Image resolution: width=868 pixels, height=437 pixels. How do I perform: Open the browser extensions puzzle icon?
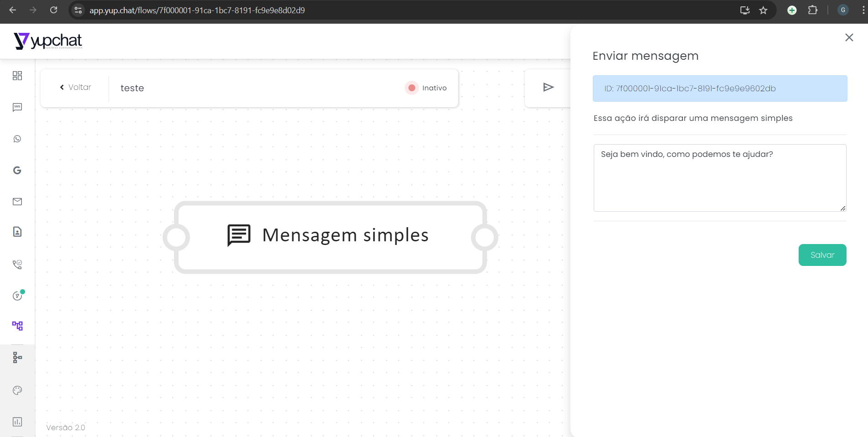click(813, 10)
